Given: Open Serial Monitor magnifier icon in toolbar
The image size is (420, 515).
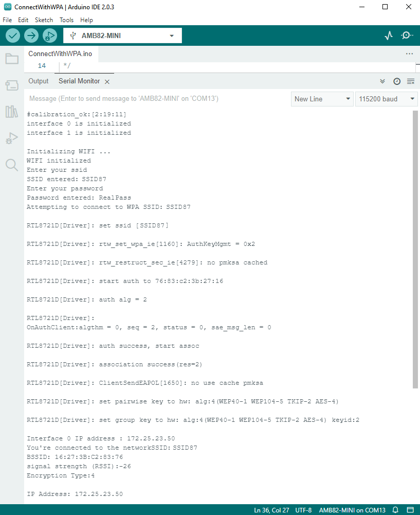Looking at the screenshot, I should click(x=407, y=35).
